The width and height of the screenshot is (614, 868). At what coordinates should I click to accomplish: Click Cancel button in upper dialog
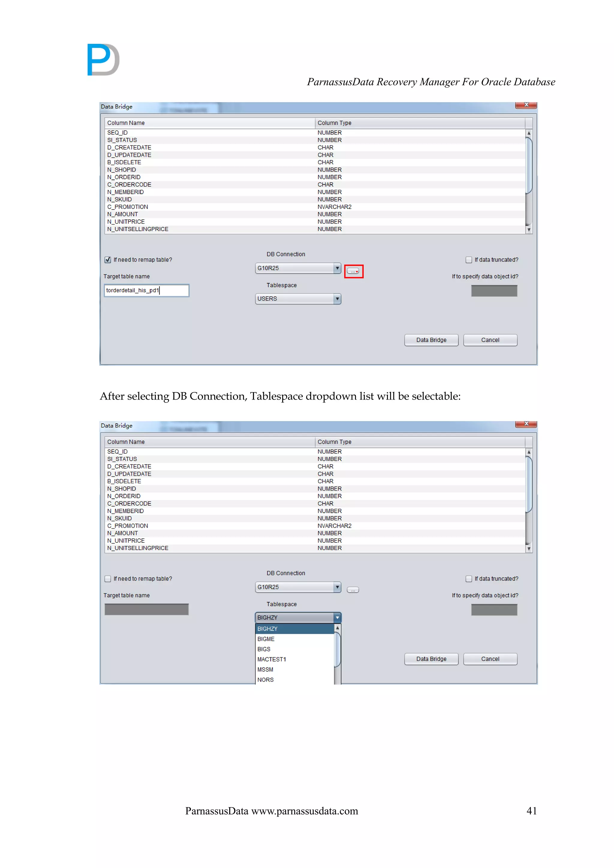490,340
